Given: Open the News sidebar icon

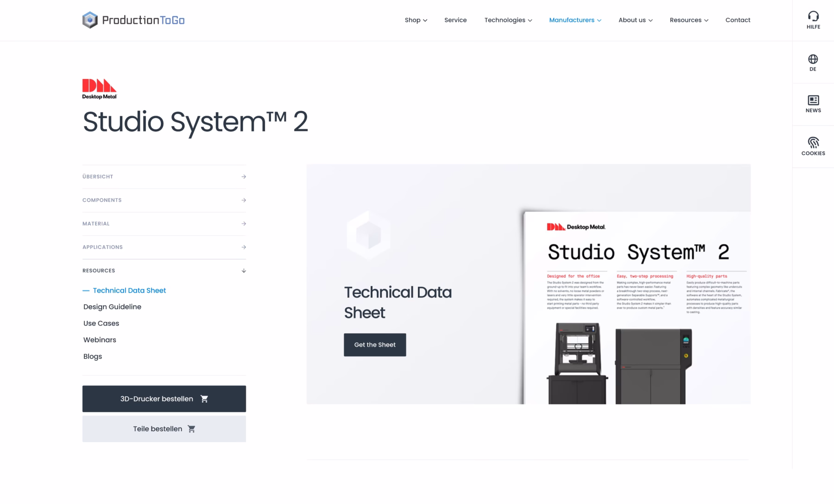Looking at the screenshot, I should coord(813,104).
